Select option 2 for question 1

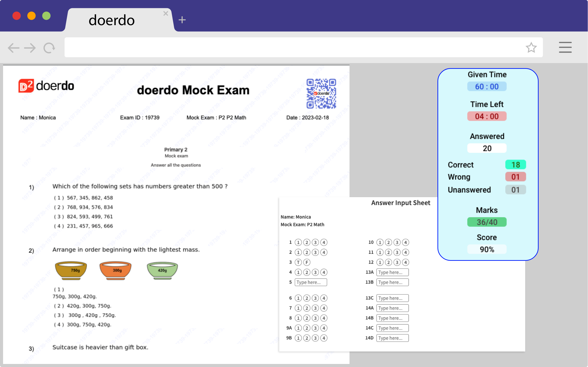(307, 242)
